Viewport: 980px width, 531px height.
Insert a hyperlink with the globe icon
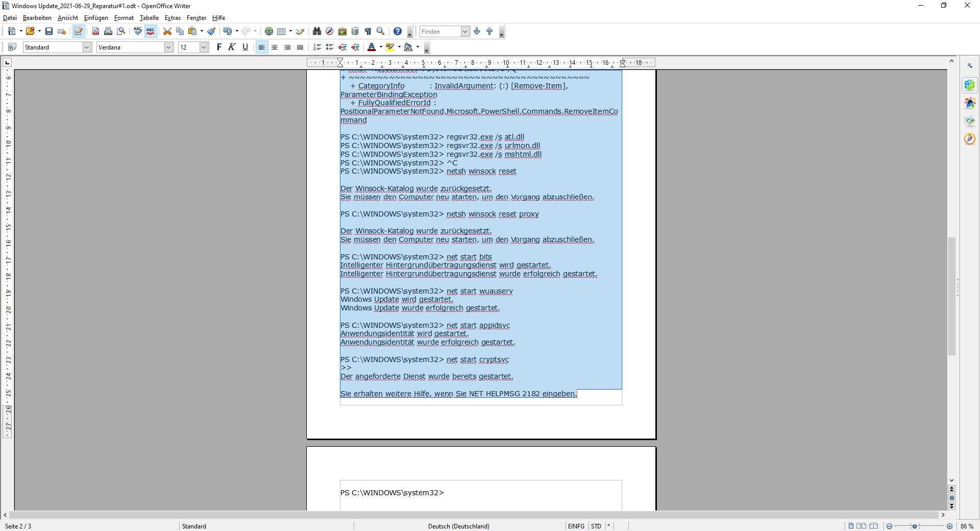pyautogui.click(x=269, y=32)
